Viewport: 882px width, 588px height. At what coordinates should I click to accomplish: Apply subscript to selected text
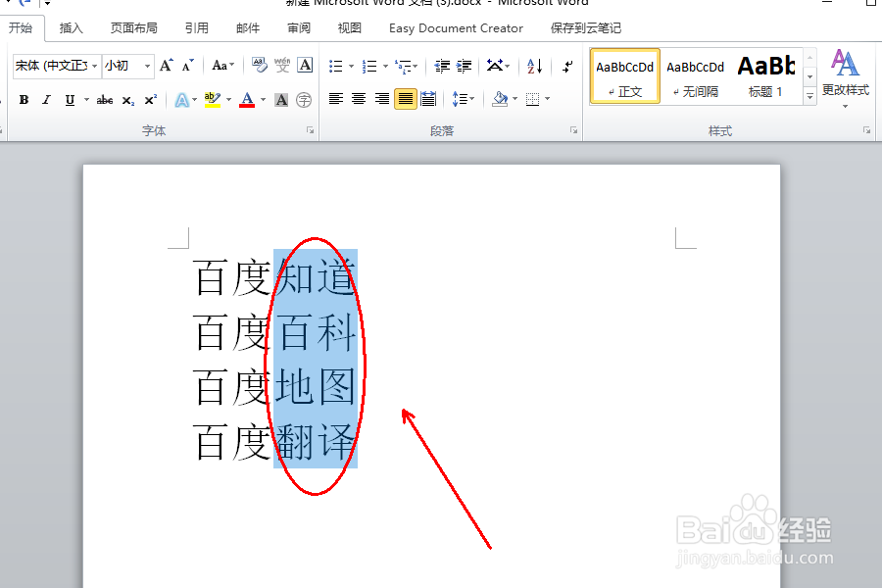coord(127,98)
